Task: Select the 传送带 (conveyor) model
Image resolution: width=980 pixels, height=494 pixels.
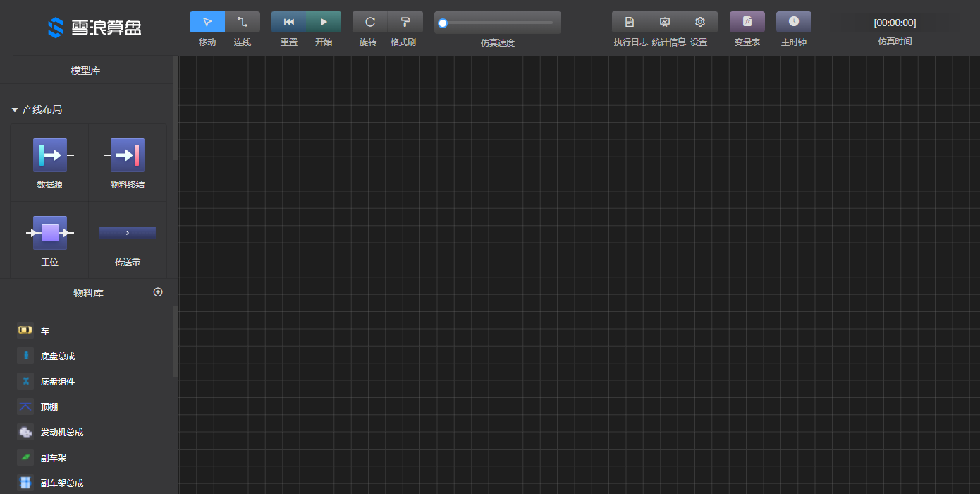Action: (x=128, y=233)
